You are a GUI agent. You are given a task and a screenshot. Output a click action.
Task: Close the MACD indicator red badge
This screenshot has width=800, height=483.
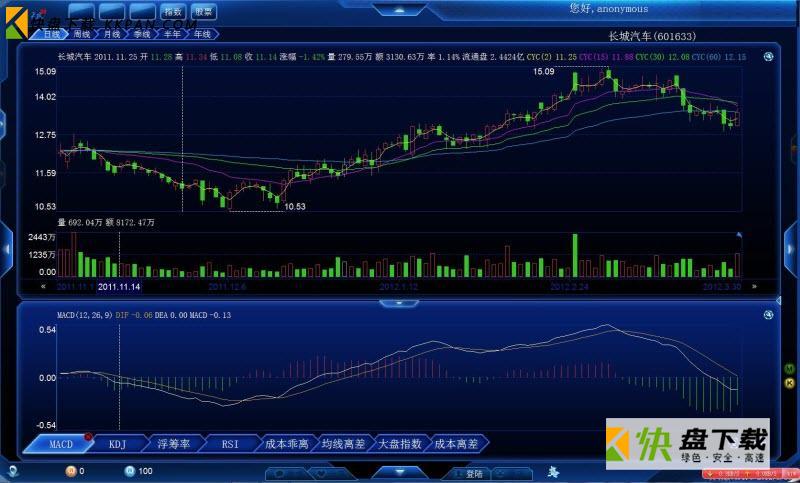(x=88, y=437)
